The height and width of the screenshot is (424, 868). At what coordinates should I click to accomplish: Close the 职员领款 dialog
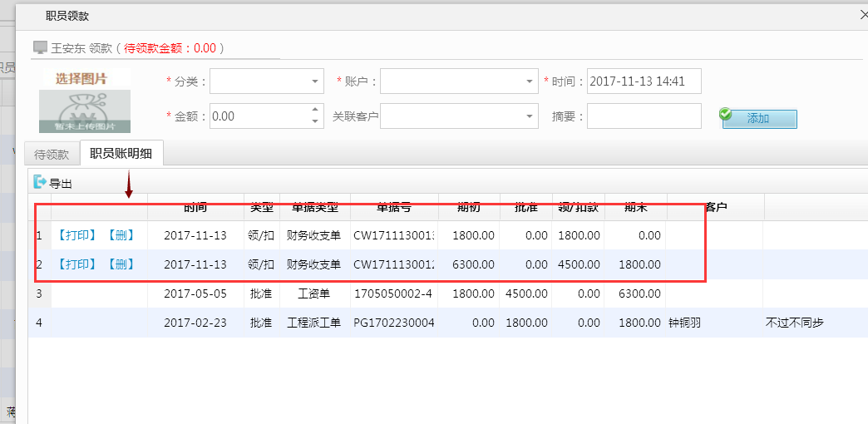point(863,15)
